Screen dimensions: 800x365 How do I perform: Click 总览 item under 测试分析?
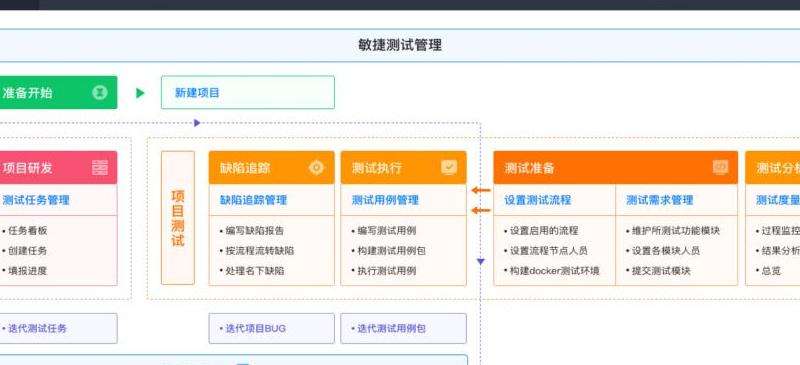(x=771, y=271)
